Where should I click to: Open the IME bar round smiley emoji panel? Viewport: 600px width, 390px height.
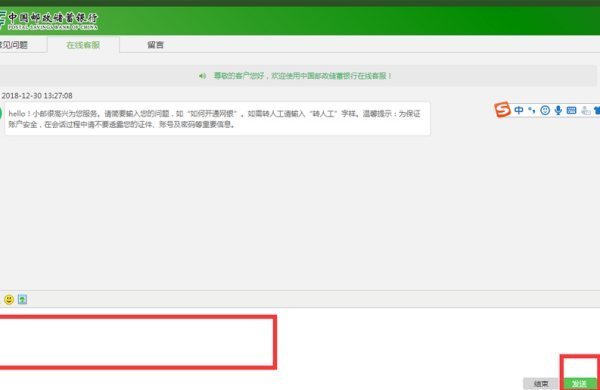click(545, 110)
